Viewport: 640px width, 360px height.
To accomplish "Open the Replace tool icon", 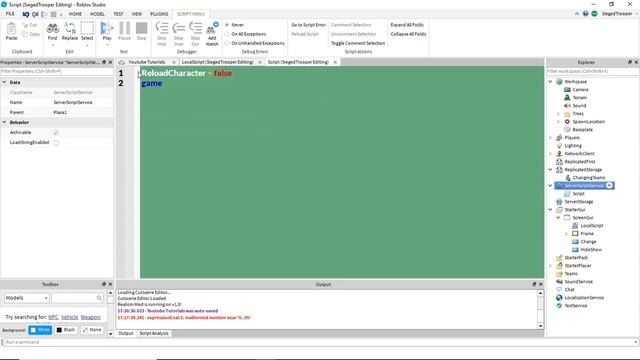I will (70, 29).
